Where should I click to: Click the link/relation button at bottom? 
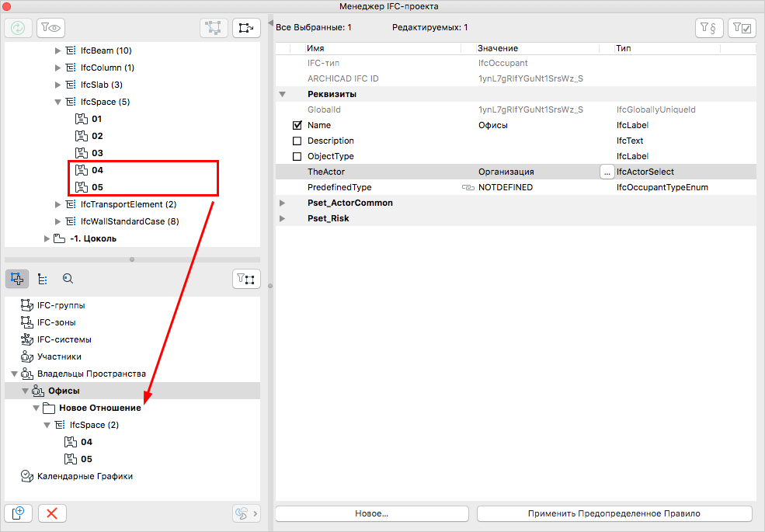246,513
